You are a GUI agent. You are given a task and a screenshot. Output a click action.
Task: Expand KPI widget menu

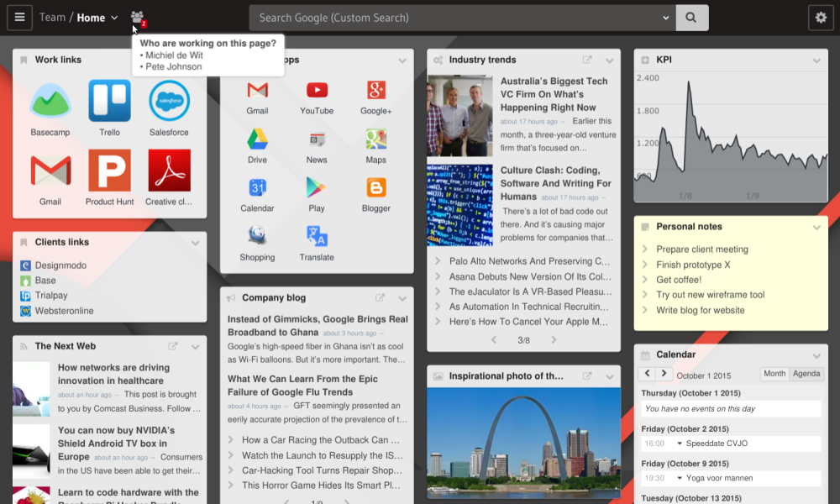click(816, 60)
